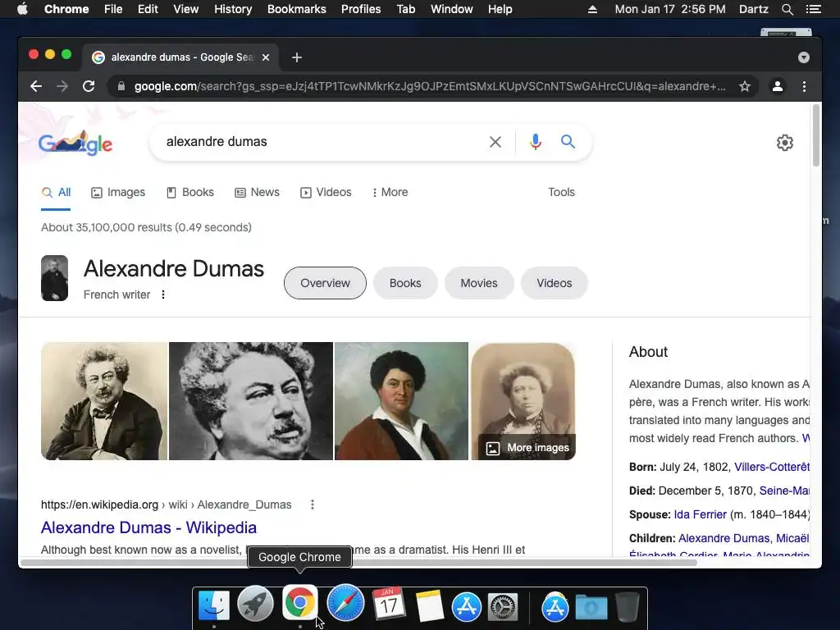Open Notes from the Dock
This screenshot has width=840, height=630.
pos(430,606)
